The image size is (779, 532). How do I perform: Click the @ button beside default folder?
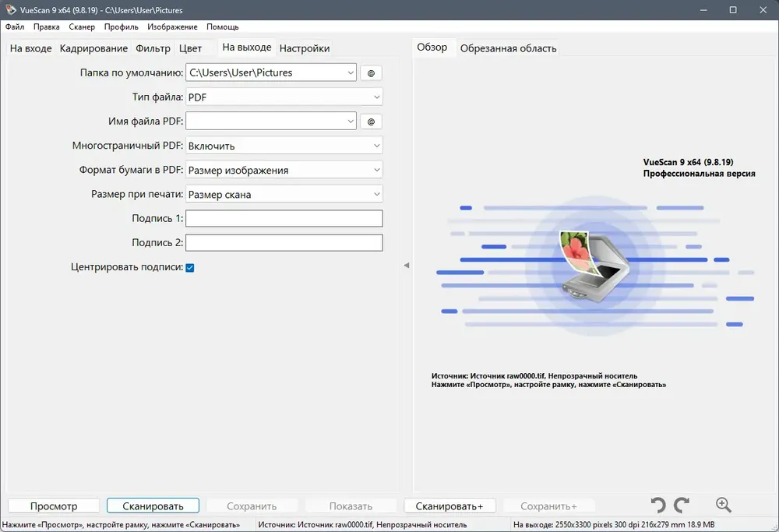(371, 73)
